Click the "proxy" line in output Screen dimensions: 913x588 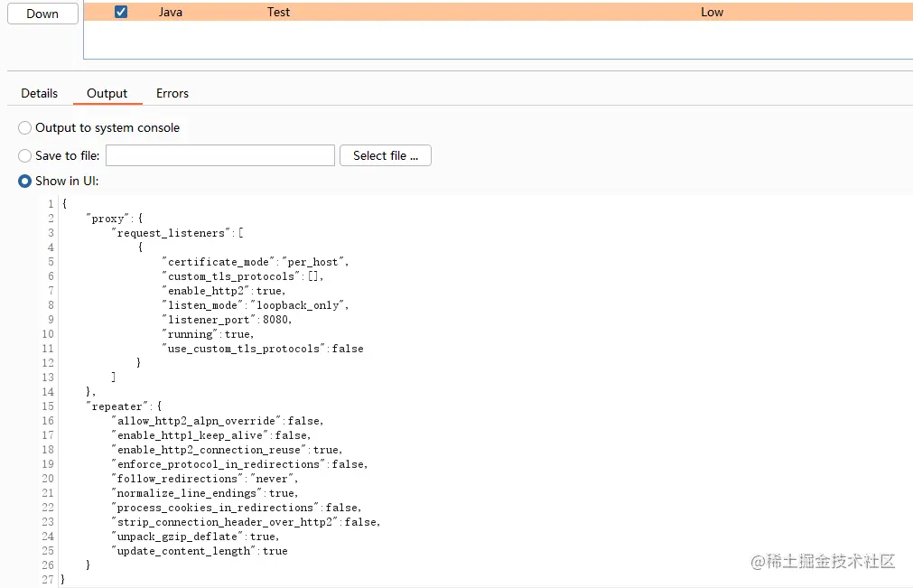pyautogui.click(x=114, y=219)
